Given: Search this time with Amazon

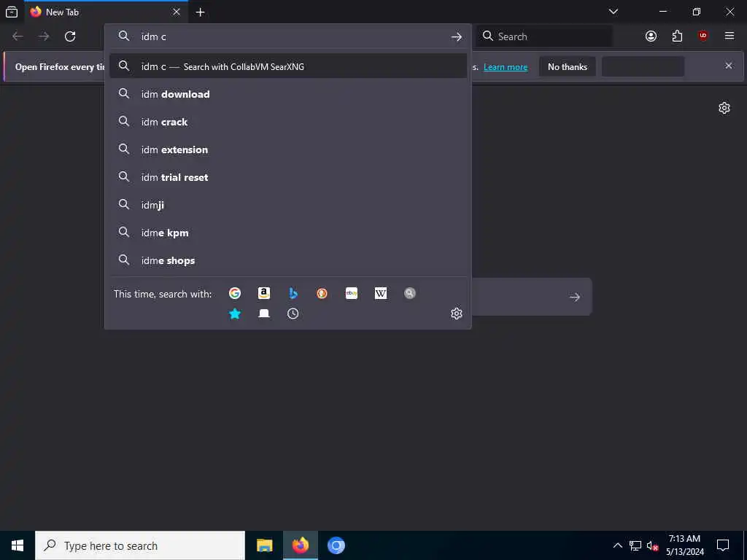Looking at the screenshot, I should [264, 293].
